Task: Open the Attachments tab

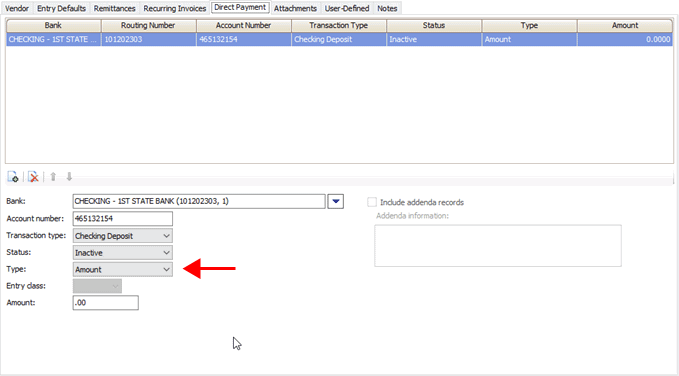Action: tap(295, 8)
